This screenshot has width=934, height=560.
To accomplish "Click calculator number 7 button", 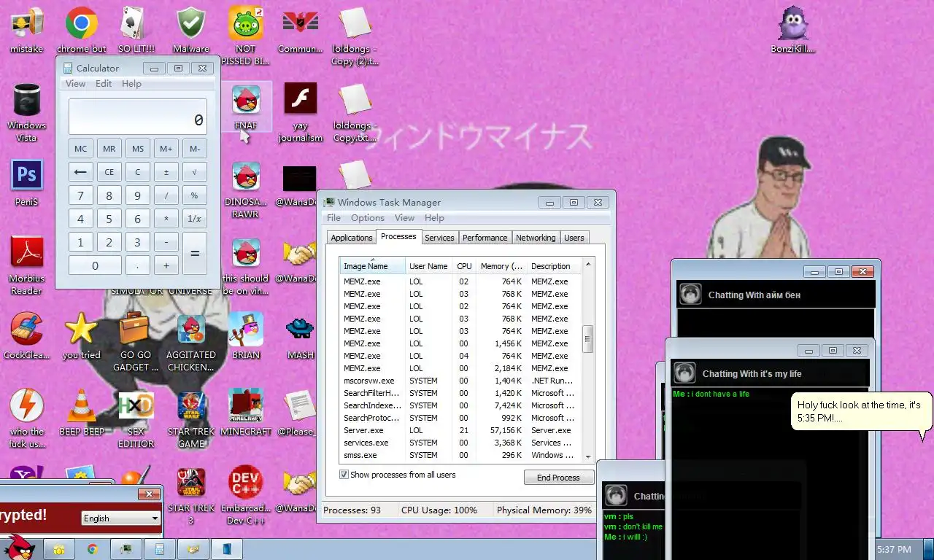I will tap(81, 195).
